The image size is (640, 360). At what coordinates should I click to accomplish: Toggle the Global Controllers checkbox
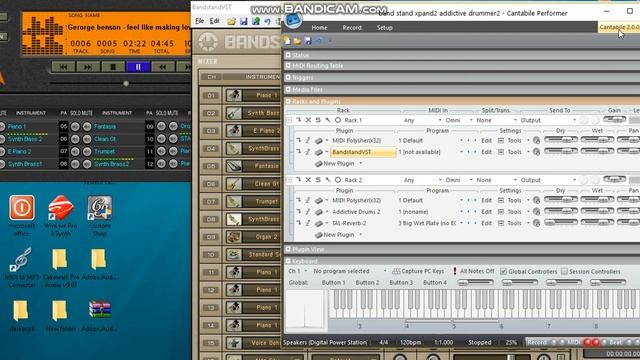click(504, 271)
